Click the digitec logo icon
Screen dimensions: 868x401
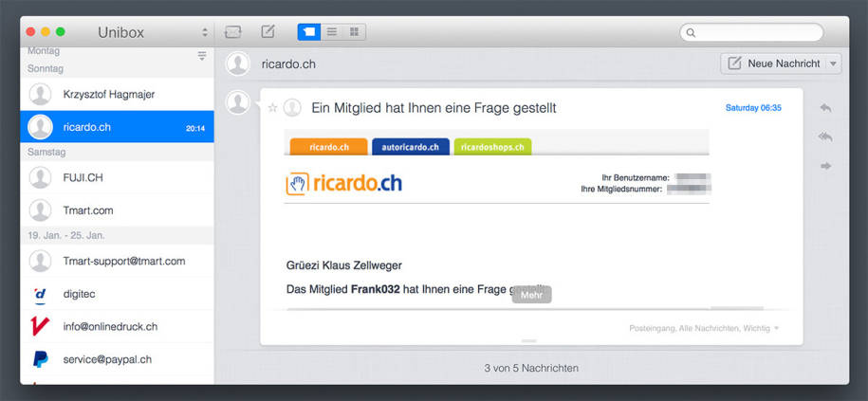pyautogui.click(x=40, y=294)
